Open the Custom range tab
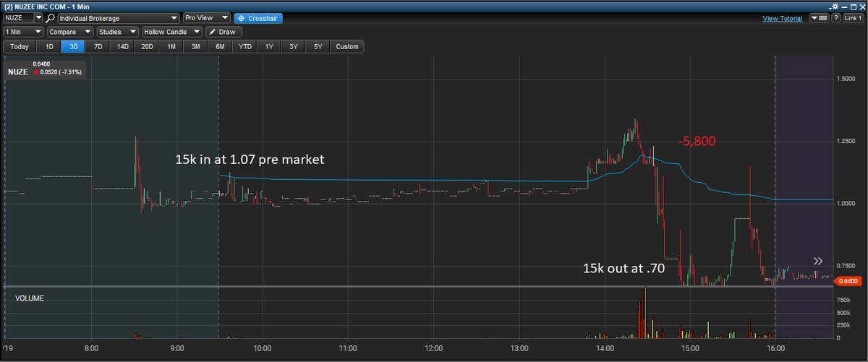The image size is (868, 362). 347,46
